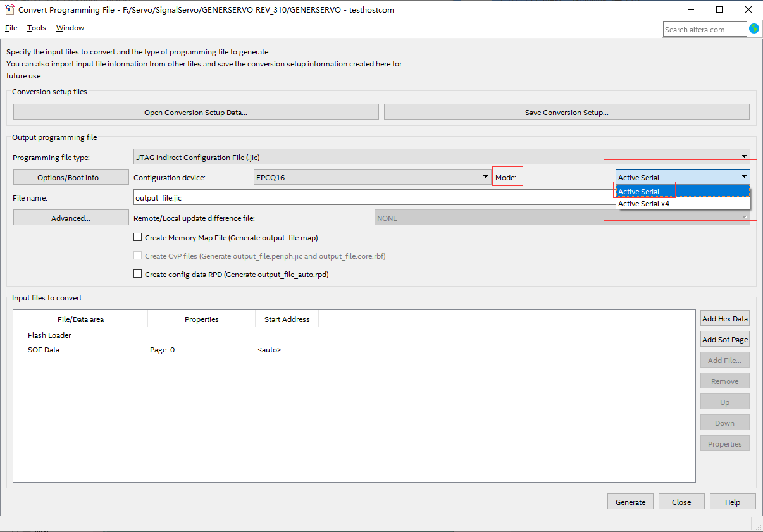The height and width of the screenshot is (532, 763).
Task: Click the <auto> start address cell
Action: click(x=270, y=350)
